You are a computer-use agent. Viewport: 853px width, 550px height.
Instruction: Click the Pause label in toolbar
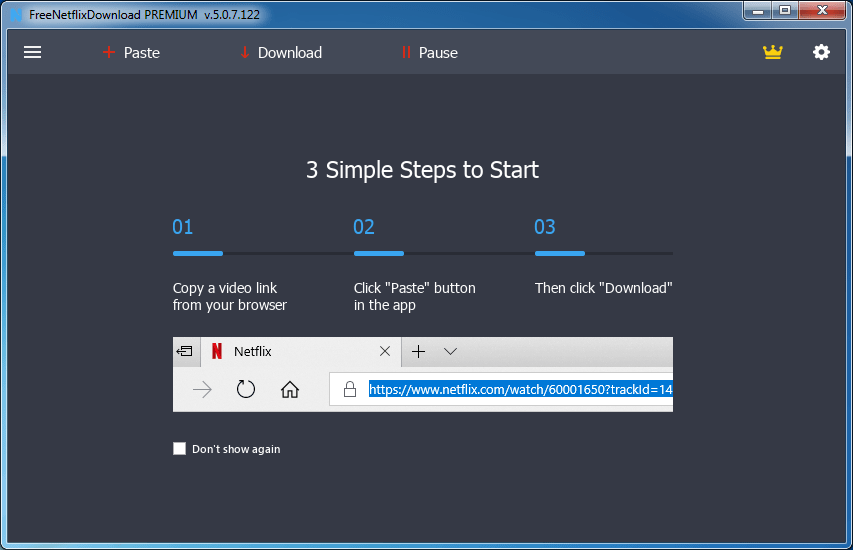[x=438, y=53]
